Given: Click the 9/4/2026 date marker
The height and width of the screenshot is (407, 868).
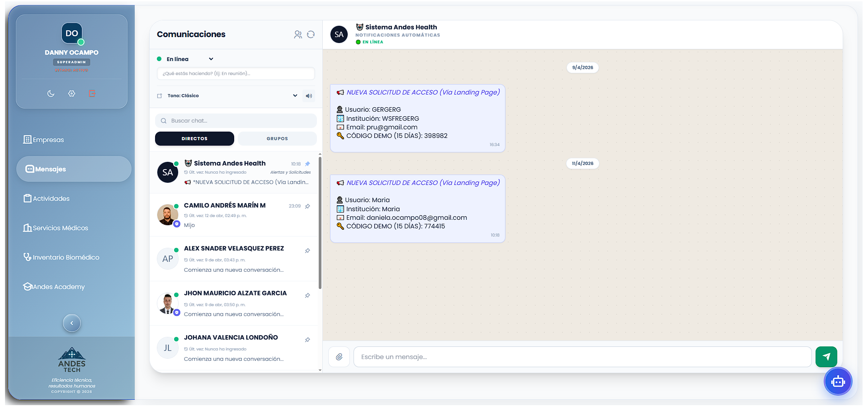Looking at the screenshot, I should [583, 67].
